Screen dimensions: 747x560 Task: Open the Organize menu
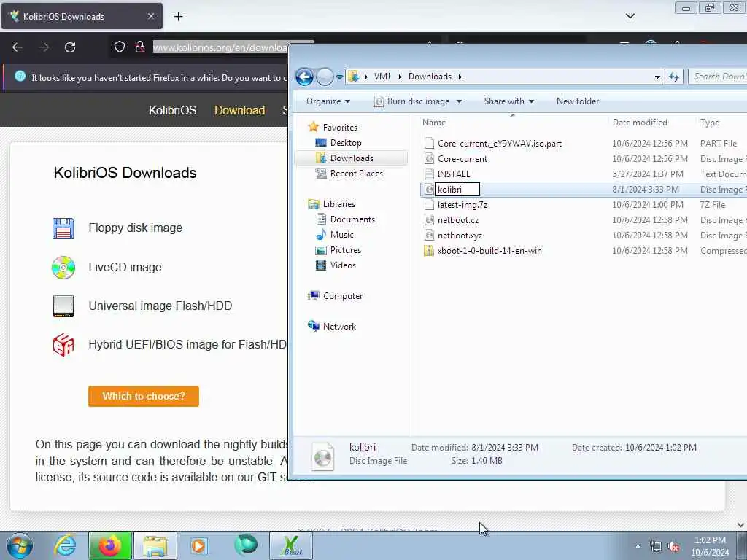click(328, 101)
